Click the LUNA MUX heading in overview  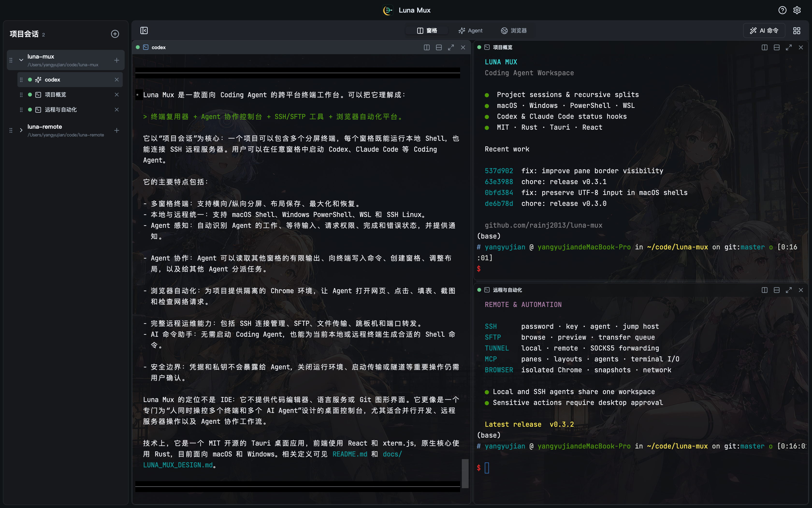pos(501,62)
